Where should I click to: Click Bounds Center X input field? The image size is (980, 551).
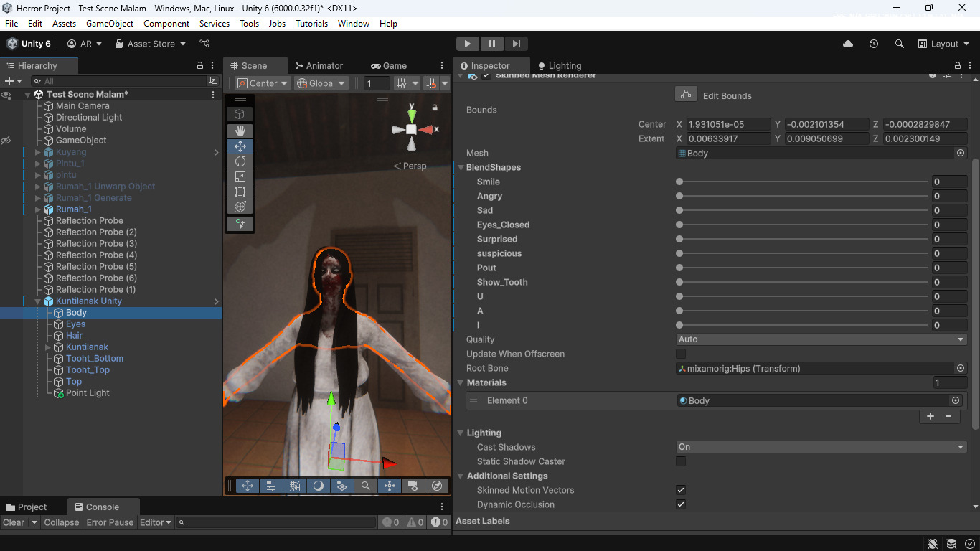click(x=728, y=124)
